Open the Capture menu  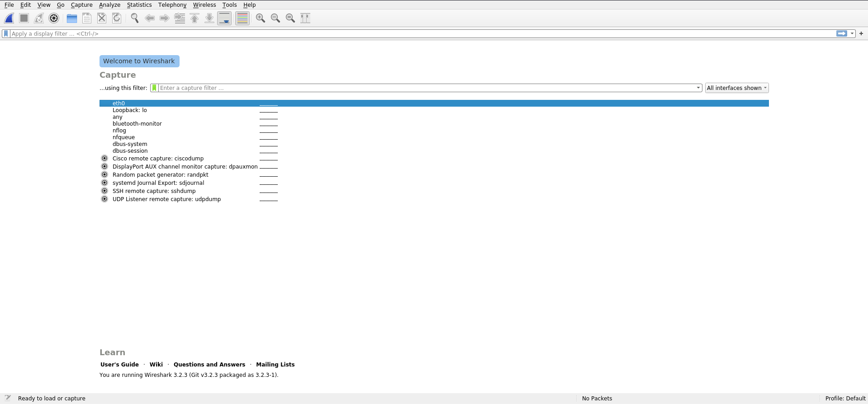click(x=82, y=5)
